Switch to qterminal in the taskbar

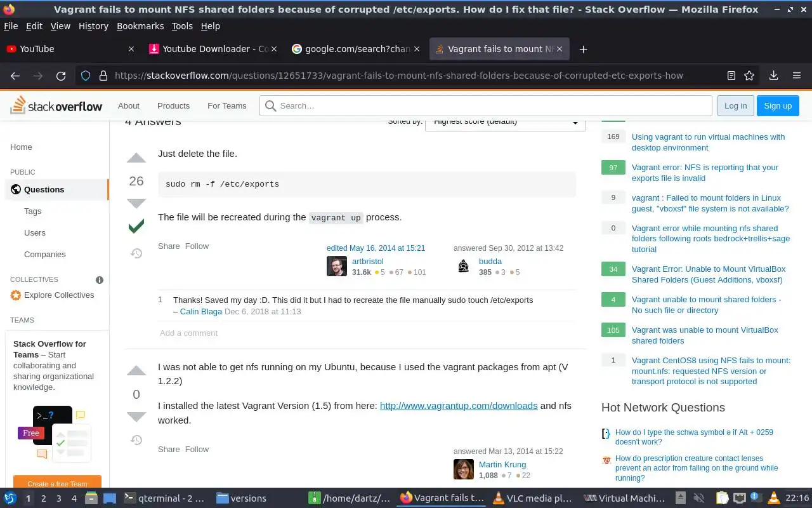[x=164, y=498]
